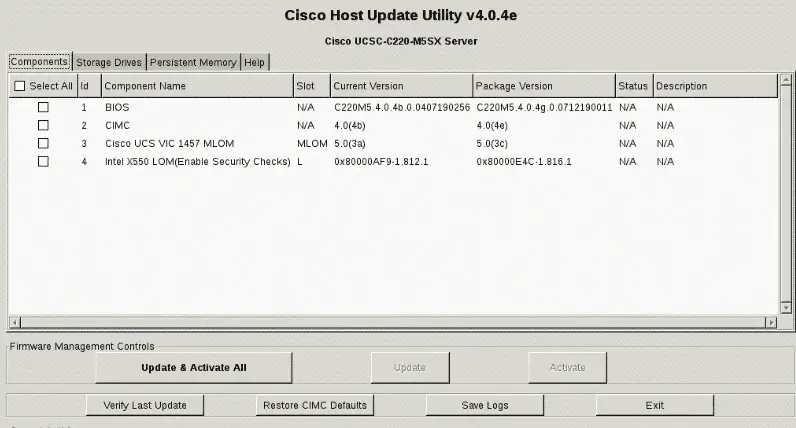Click the greyed-out Update button
796x428 pixels.
click(x=410, y=368)
